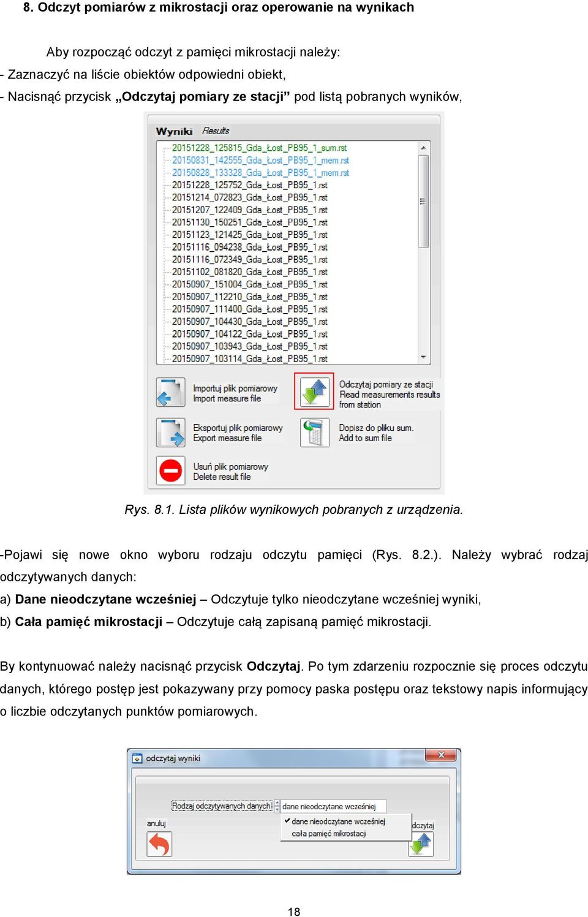
Task: Click the results list scrollbar down arrow
Action: point(423,358)
